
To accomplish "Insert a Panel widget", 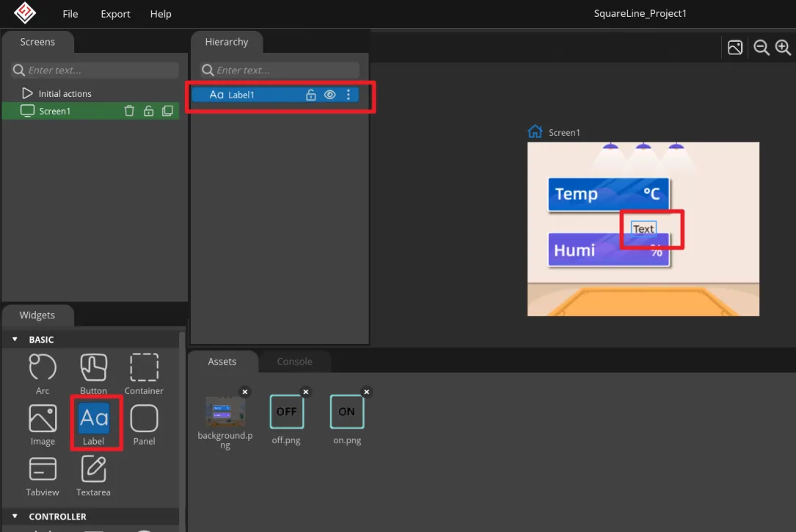I will 144,419.
